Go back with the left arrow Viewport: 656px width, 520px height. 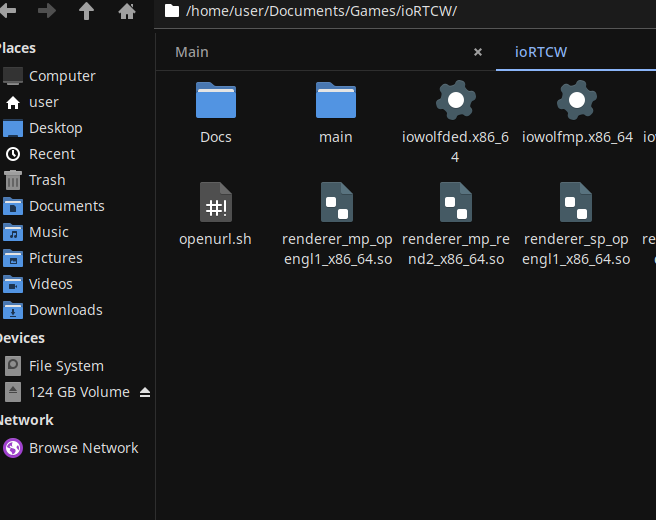tap(8, 11)
